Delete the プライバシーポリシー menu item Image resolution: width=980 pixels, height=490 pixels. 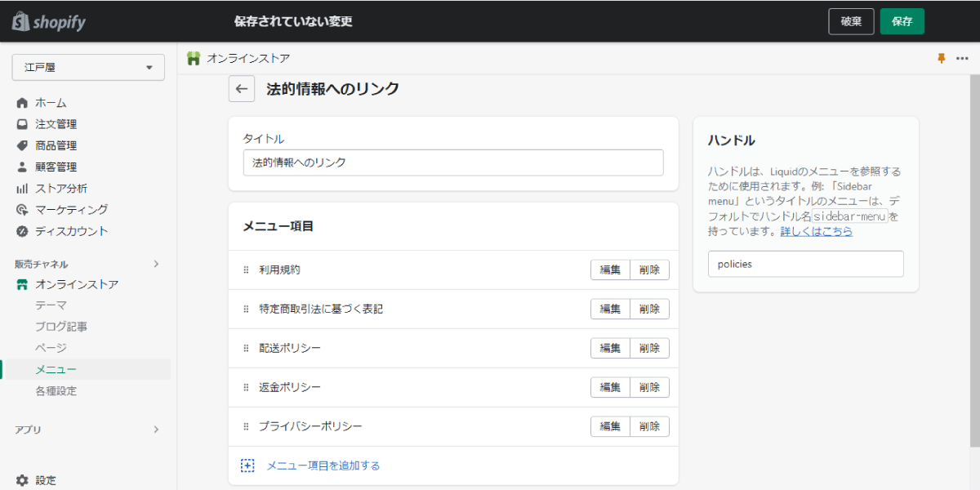coord(650,426)
